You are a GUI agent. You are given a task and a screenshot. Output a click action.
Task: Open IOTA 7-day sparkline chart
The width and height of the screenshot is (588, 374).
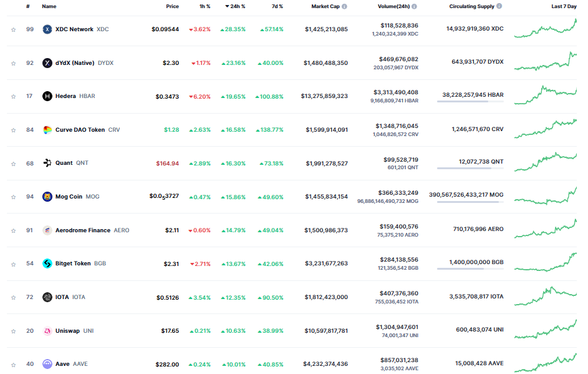point(545,297)
